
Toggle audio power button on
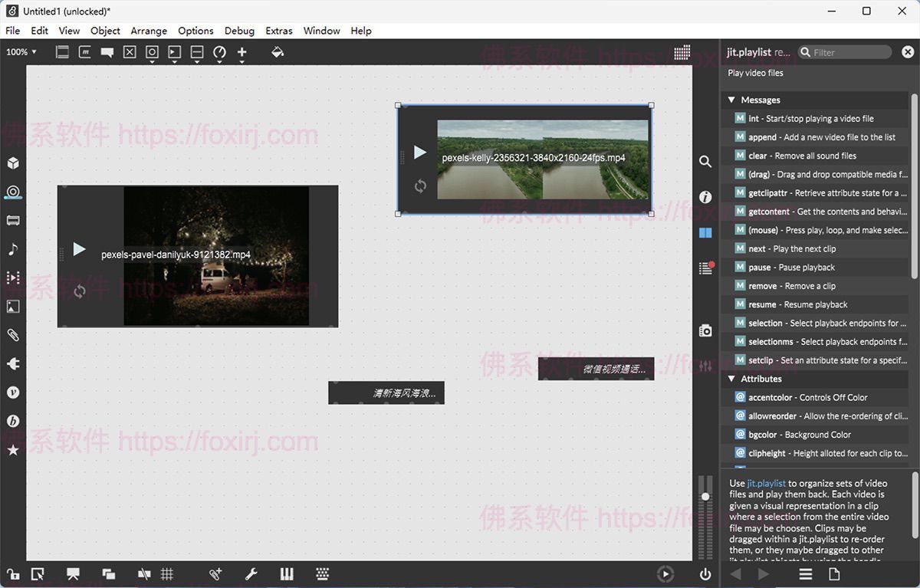point(705,574)
